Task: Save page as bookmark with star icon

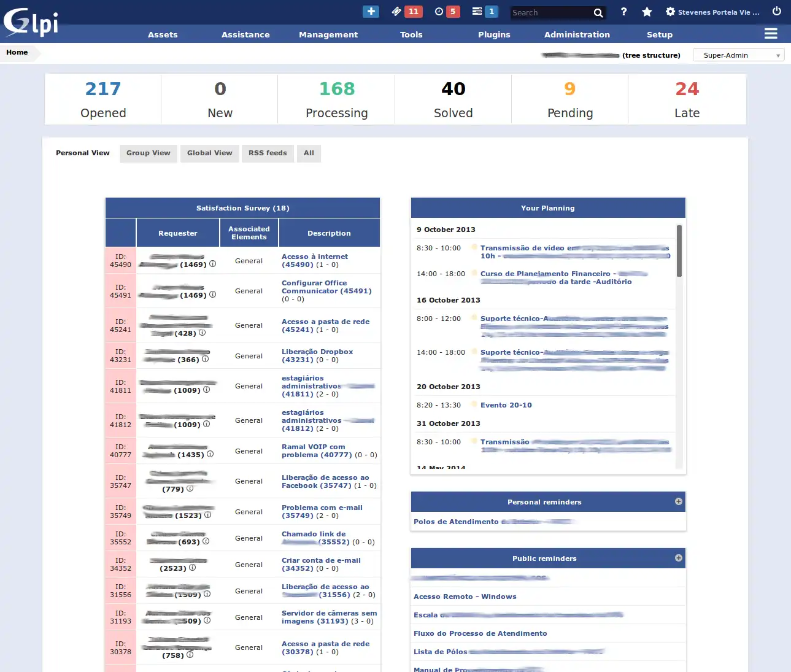Action: pyautogui.click(x=646, y=12)
